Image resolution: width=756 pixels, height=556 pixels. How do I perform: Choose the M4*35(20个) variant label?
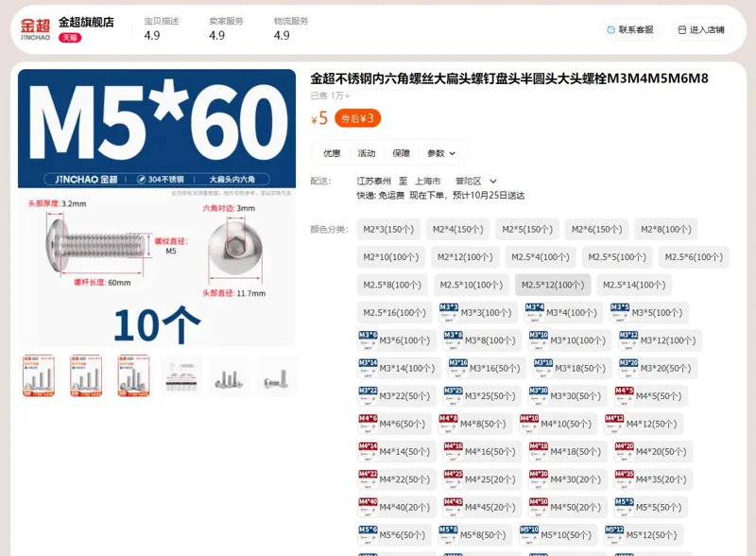click(x=661, y=479)
